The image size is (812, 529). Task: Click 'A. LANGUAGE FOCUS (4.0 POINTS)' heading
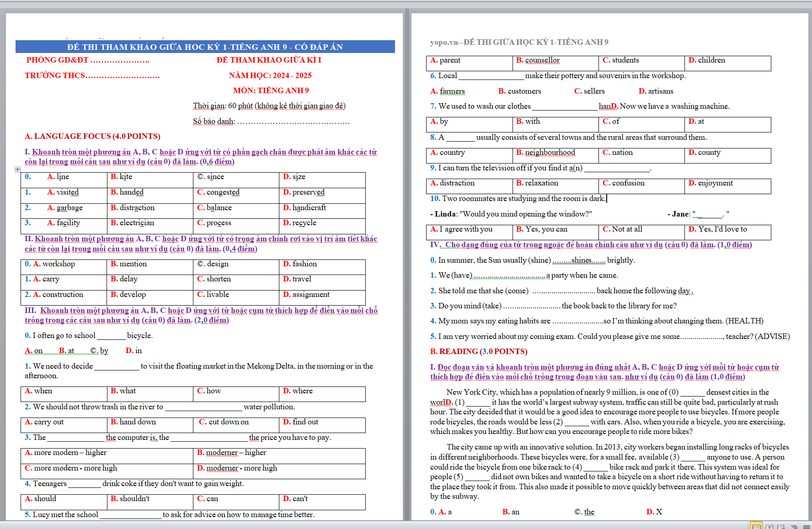(x=92, y=136)
